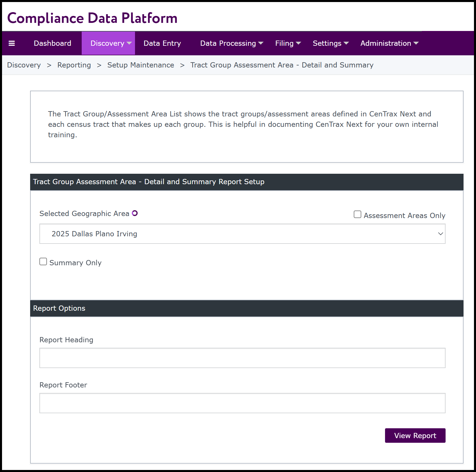Go to the Data Entry menu item
This screenshot has width=476, height=472.
pos(162,43)
